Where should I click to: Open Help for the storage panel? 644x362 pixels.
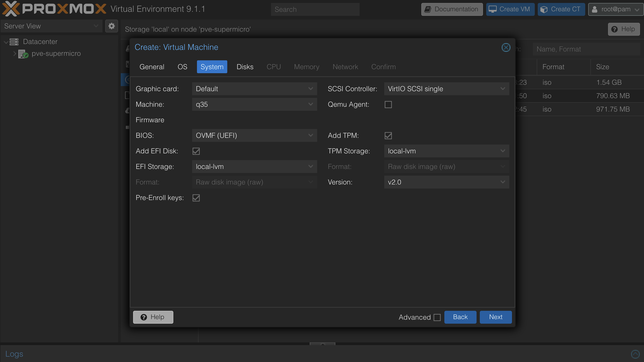(624, 29)
